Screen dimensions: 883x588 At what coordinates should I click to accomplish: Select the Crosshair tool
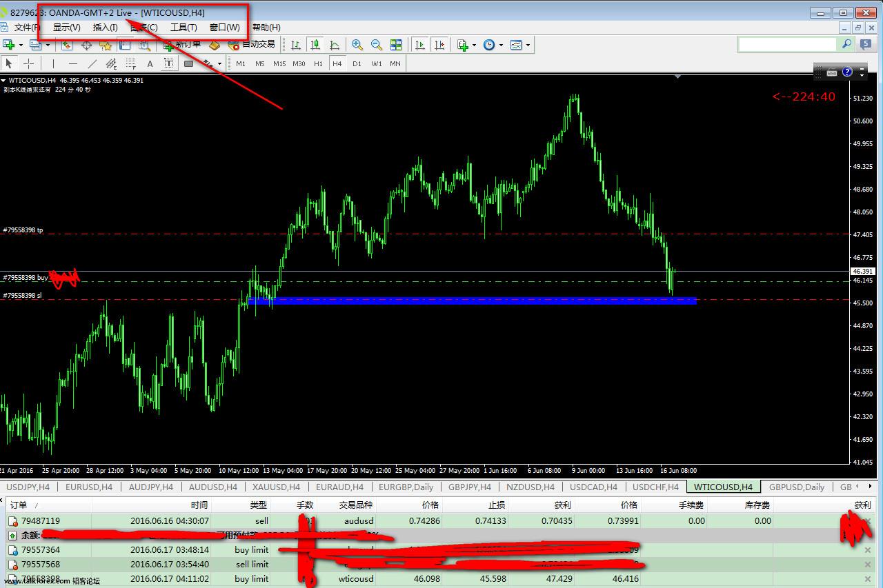click(x=28, y=63)
